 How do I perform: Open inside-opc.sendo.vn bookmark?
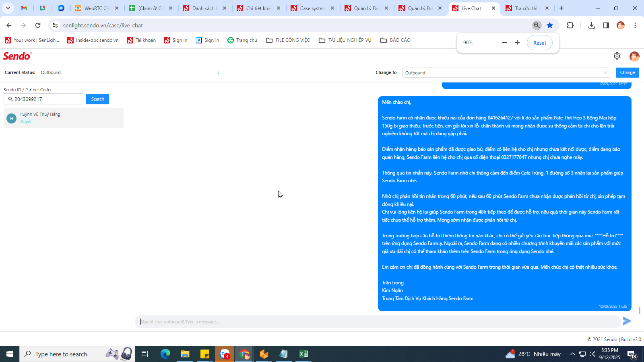[x=93, y=40]
